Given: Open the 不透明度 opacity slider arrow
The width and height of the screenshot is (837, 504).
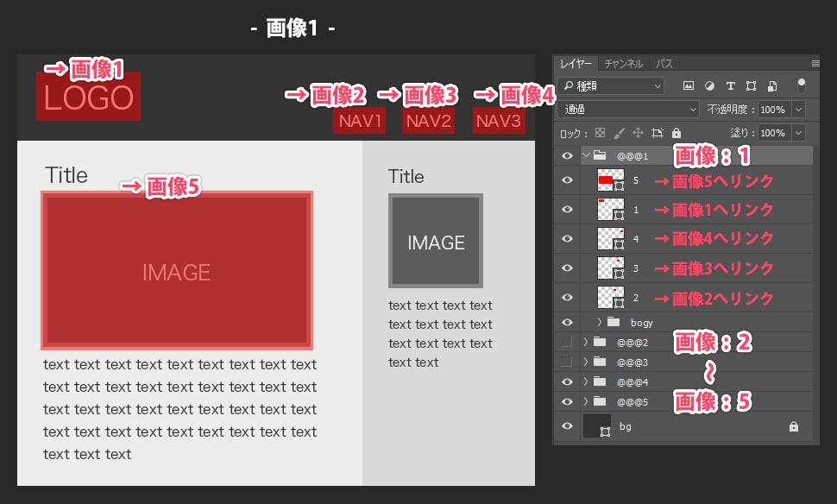Looking at the screenshot, I should coord(797,110).
